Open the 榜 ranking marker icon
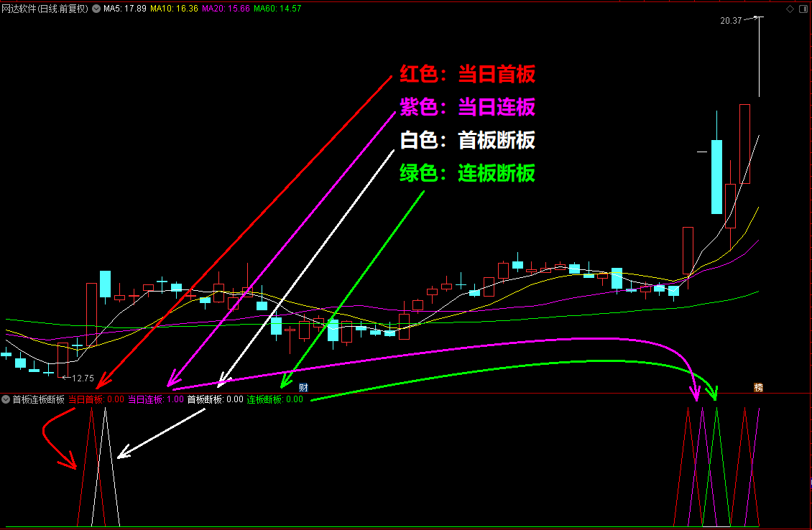 tap(758, 388)
